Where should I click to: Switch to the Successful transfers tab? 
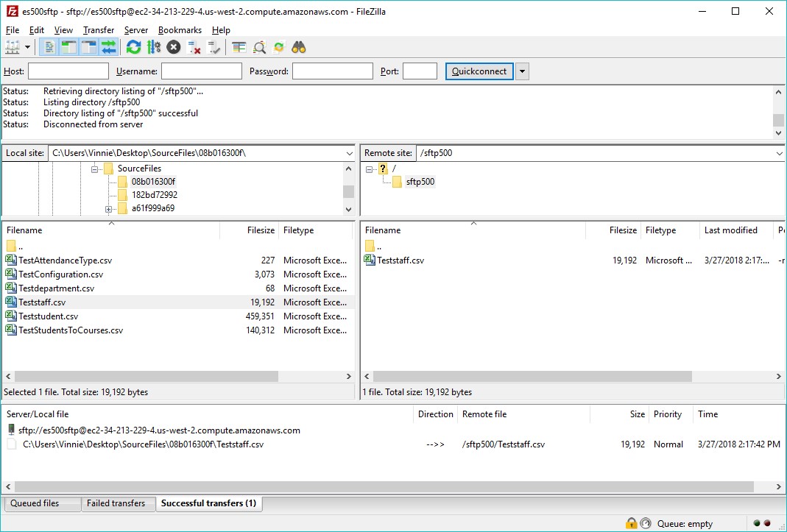pyautogui.click(x=209, y=503)
